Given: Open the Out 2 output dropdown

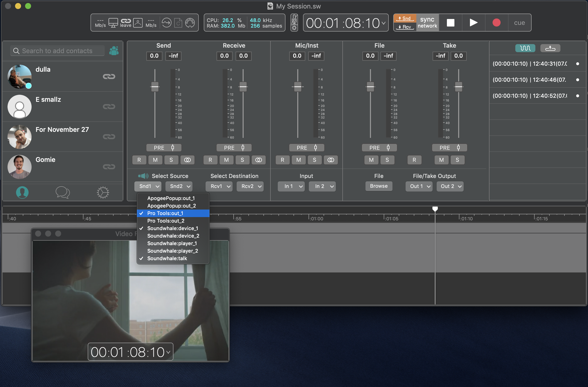Looking at the screenshot, I should (450, 186).
